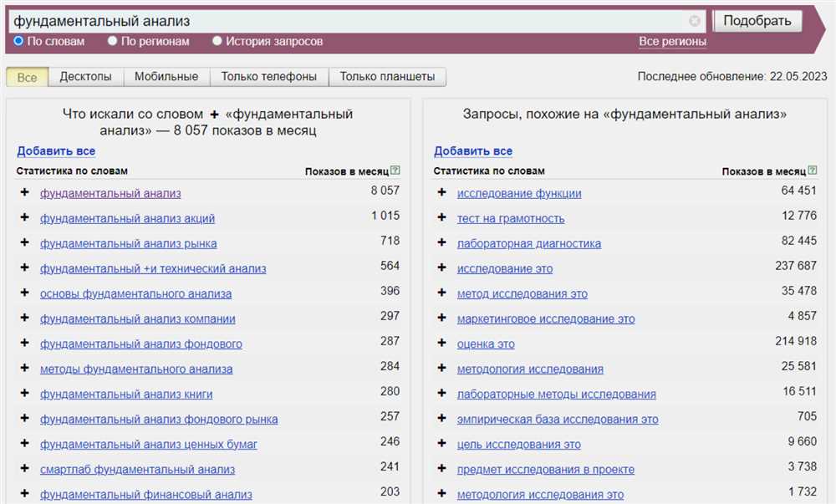The image size is (836, 504).
Task: Select the '8 057' impressions value
Action: pos(385,191)
